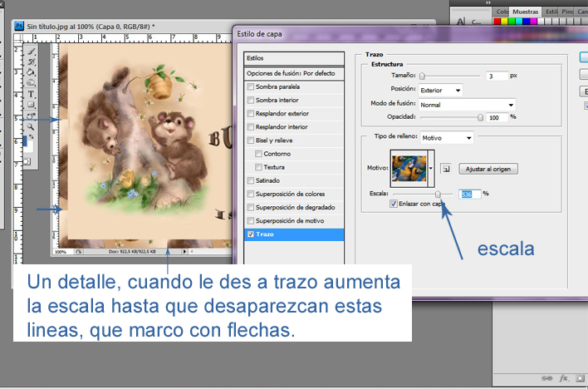
Task: Uncheck the Trazo style checkbox
Action: tap(251, 234)
